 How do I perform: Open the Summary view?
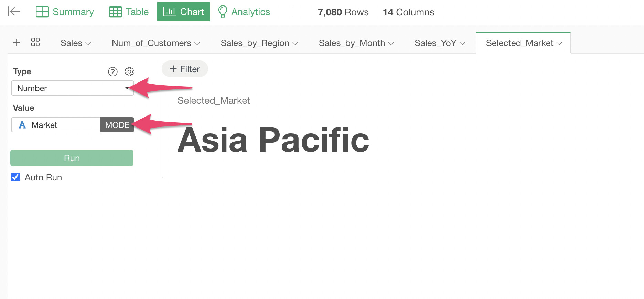pos(65,12)
